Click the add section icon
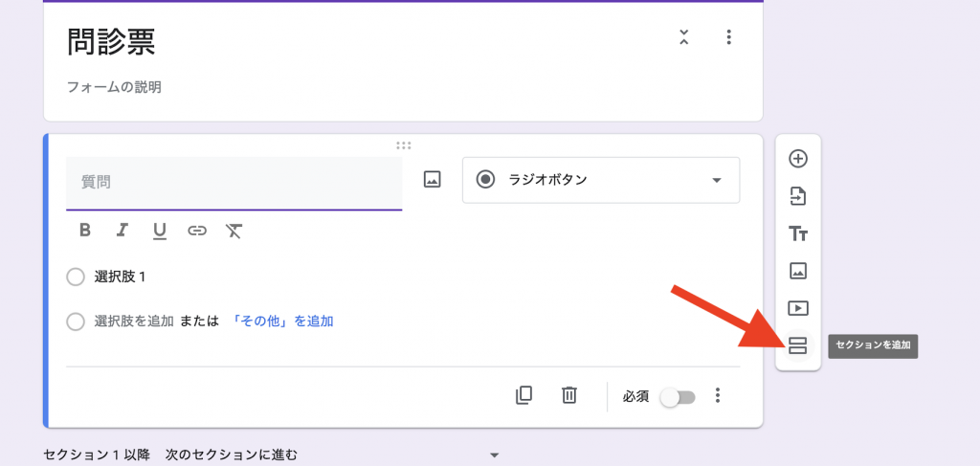This screenshot has width=980, height=466. click(x=797, y=345)
